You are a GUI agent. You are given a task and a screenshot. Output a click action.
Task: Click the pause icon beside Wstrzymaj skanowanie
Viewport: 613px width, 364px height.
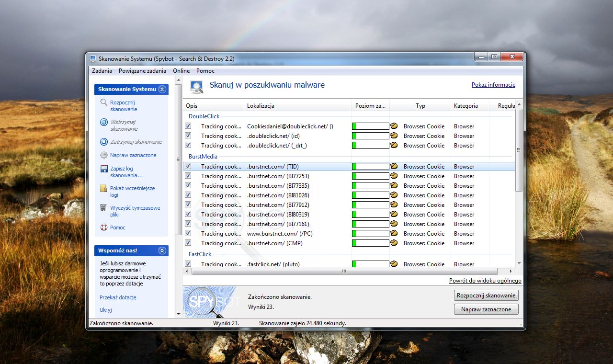point(104,122)
